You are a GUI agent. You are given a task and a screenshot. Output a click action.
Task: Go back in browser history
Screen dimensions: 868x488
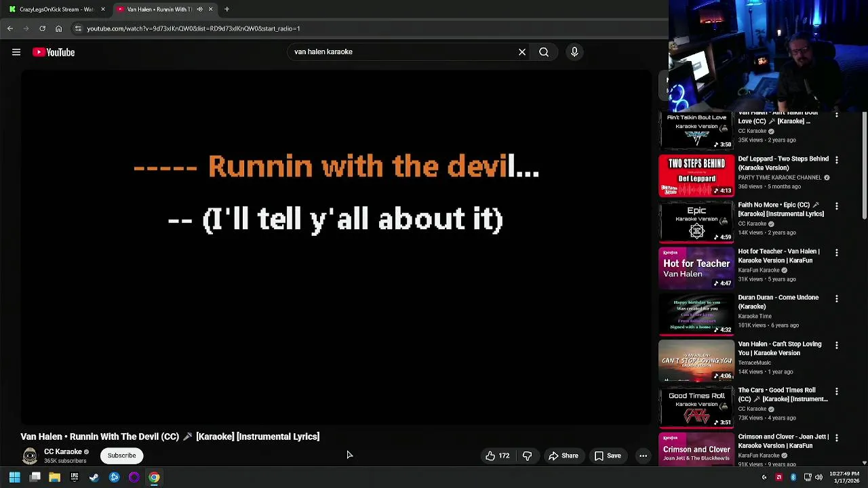coord(10,28)
